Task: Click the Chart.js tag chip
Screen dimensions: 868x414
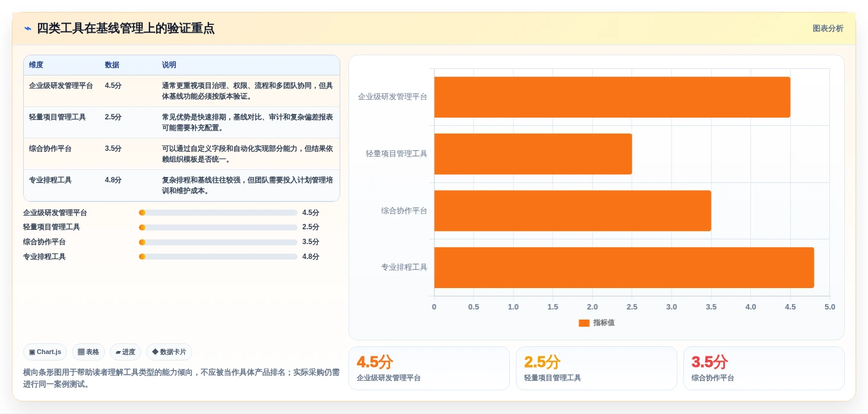Action: pyautogui.click(x=45, y=352)
